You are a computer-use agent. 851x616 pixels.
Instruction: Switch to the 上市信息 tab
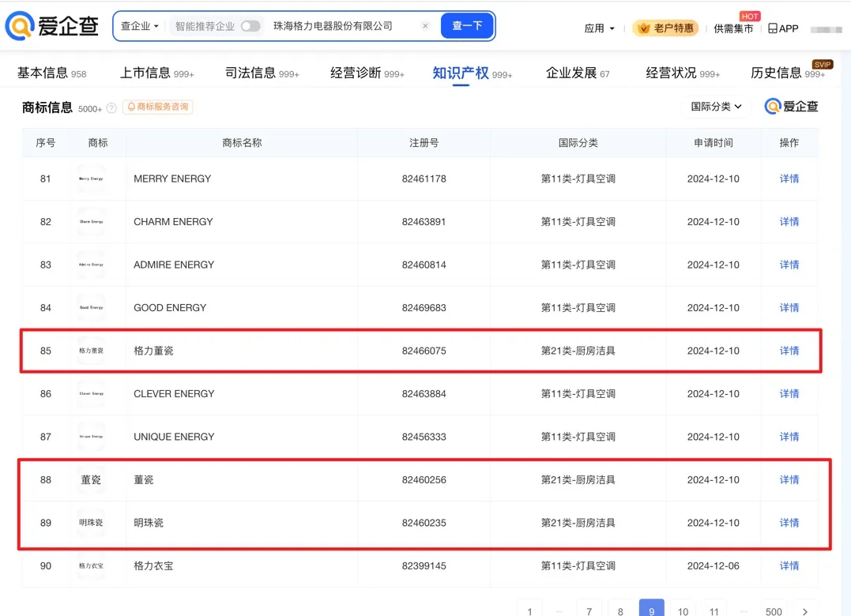(x=157, y=73)
